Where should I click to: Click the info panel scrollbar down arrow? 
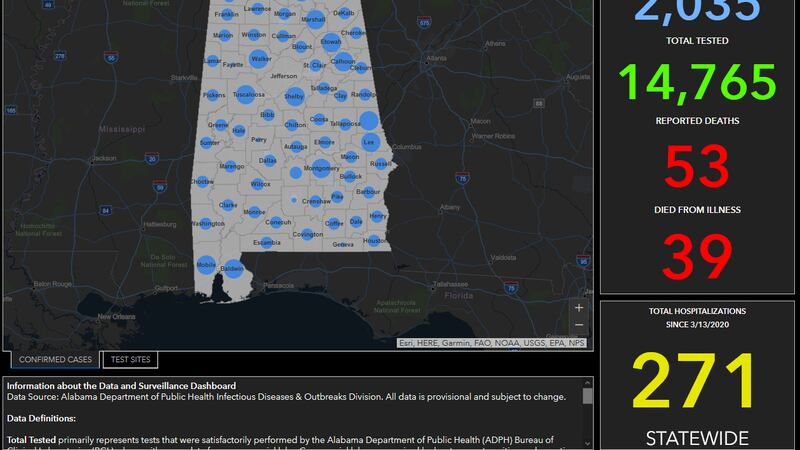tap(587, 444)
